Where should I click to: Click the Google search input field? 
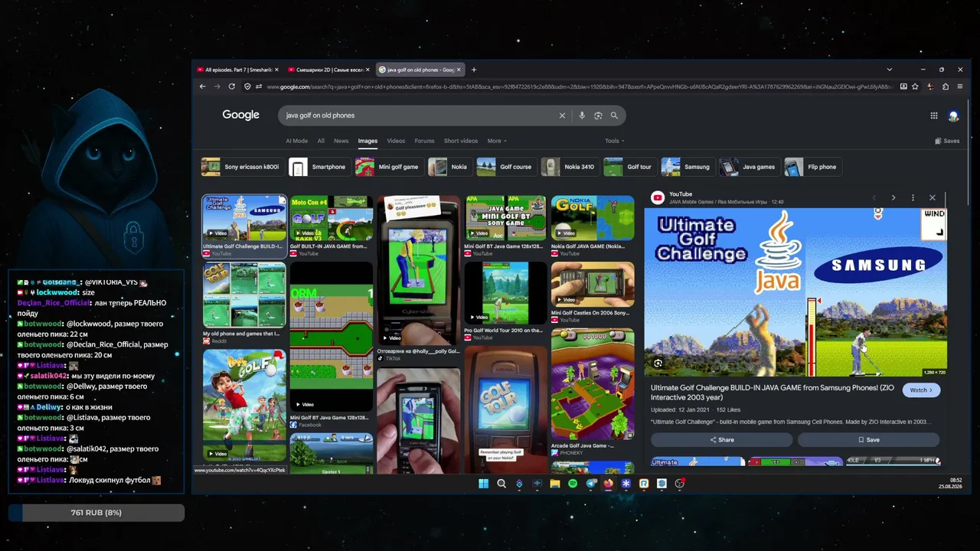point(420,116)
